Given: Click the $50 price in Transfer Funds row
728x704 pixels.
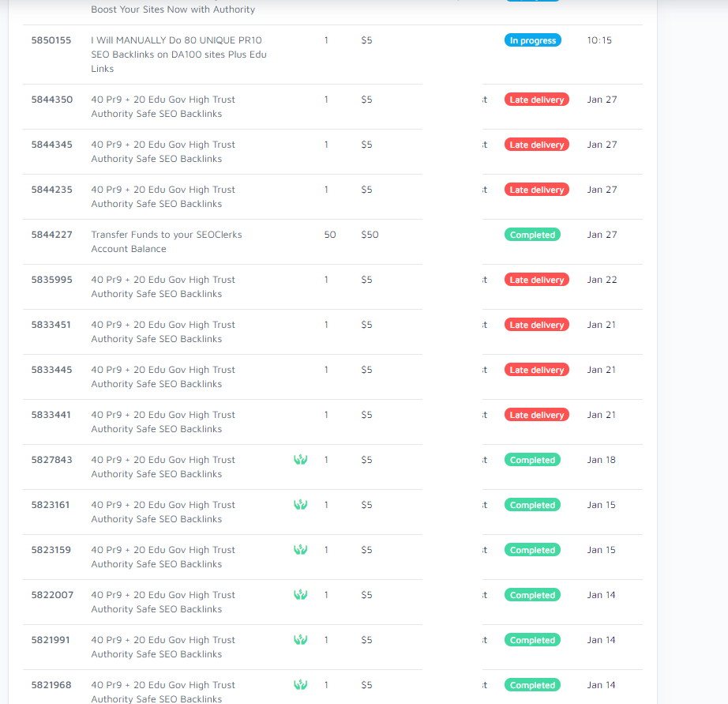Looking at the screenshot, I should click(370, 235).
